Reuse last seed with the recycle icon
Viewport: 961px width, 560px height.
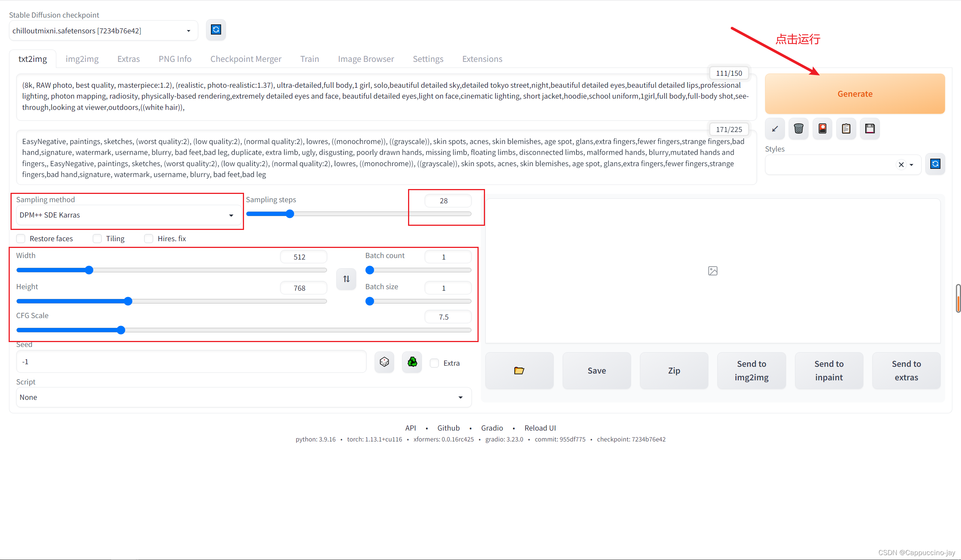point(412,362)
